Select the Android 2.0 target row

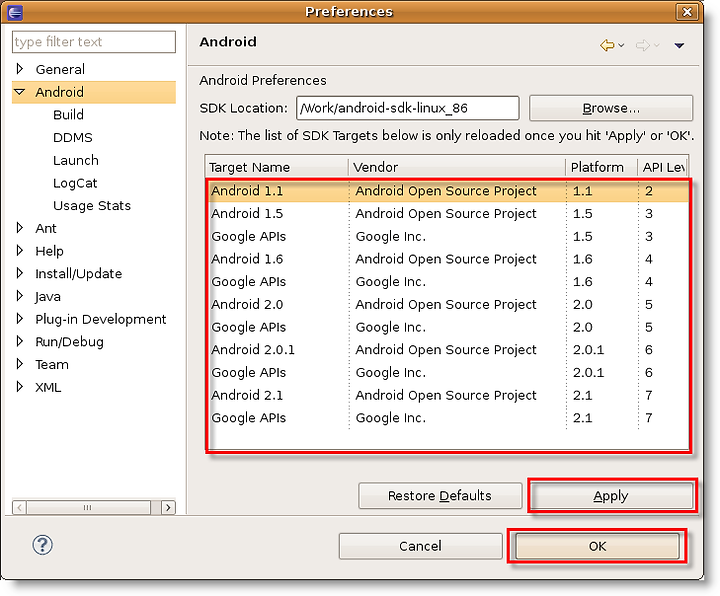(x=448, y=304)
